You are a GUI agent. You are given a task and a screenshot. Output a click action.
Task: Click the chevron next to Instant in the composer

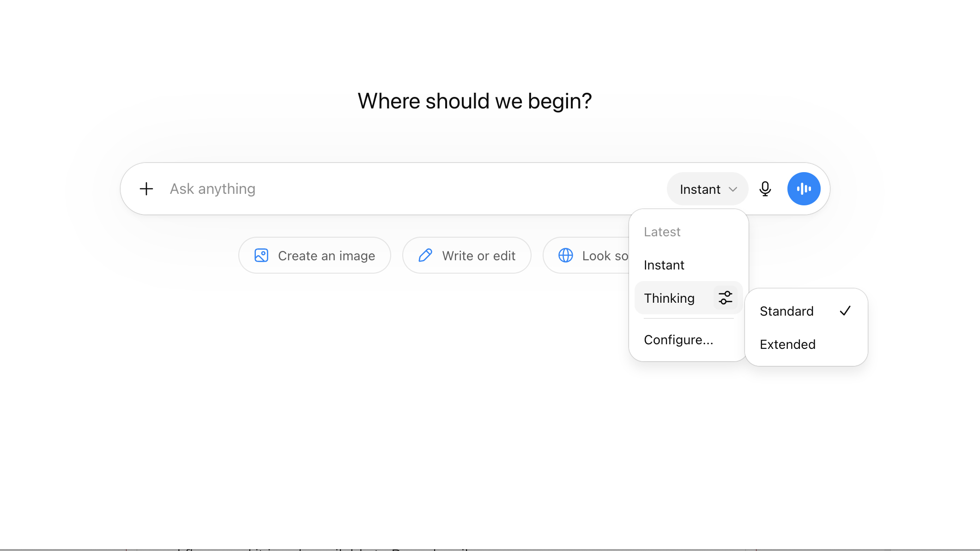tap(733, 189)
